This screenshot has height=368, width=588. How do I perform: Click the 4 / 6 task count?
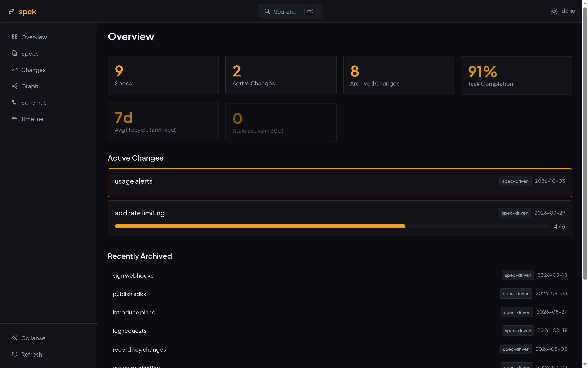pos(559,226)
